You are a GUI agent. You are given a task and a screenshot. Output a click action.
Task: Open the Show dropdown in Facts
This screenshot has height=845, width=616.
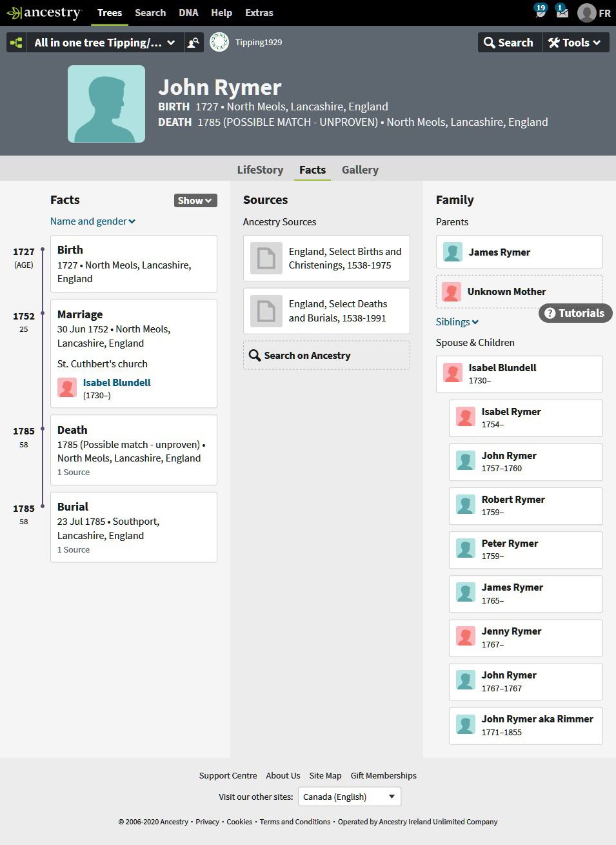coord(195,200)
